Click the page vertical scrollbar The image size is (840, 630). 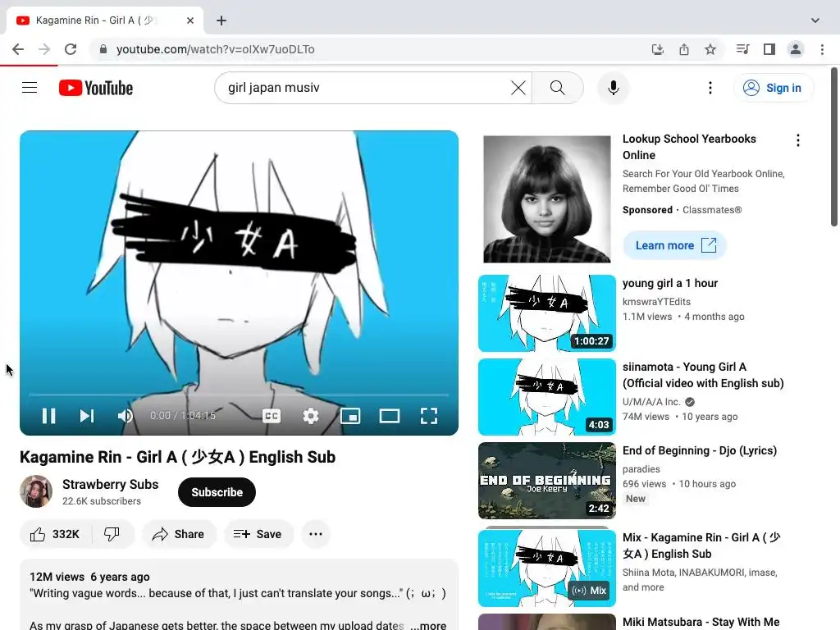[834, 146]
